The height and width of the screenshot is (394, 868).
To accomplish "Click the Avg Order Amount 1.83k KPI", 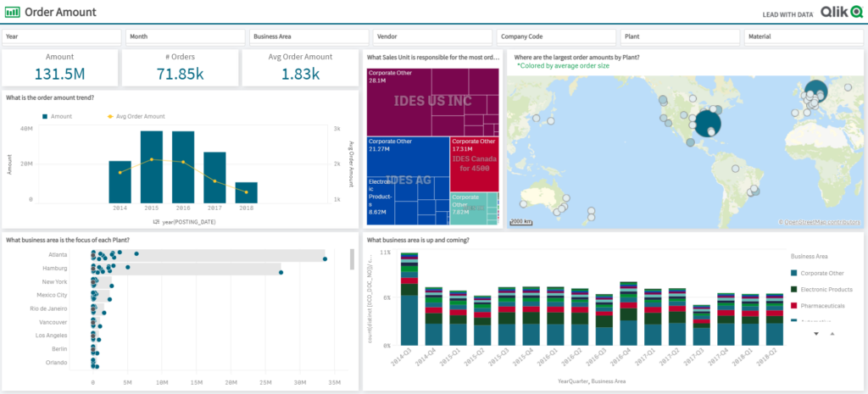I will (301, 68).
